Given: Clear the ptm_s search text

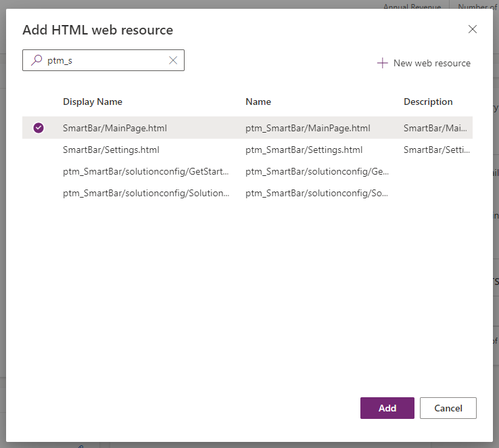Looking at the screenshot, I should tap(173, 60).
